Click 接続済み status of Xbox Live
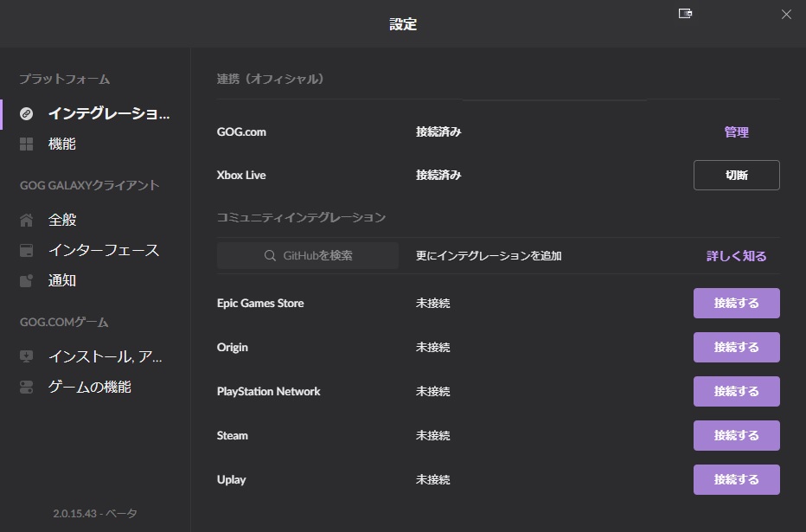Screen dimensions: 806x532 click(438, 176)
